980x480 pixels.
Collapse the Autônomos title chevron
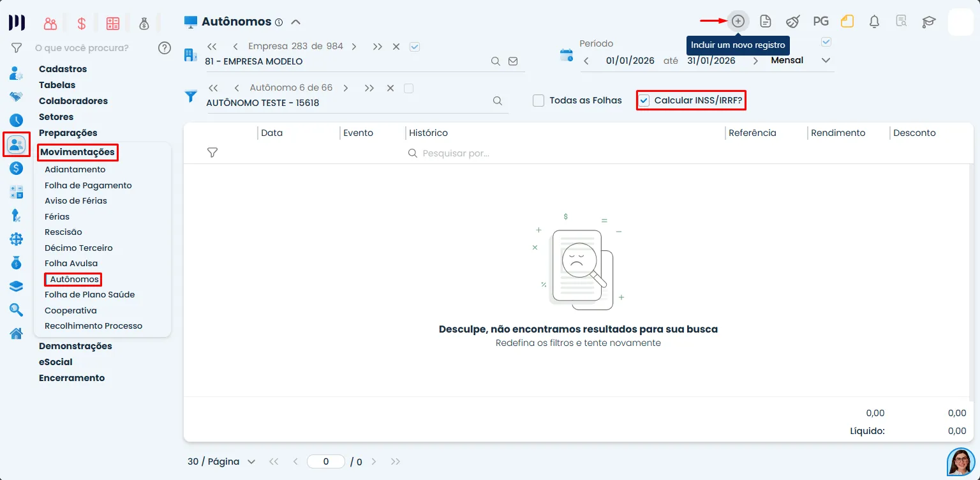point(295,22)
